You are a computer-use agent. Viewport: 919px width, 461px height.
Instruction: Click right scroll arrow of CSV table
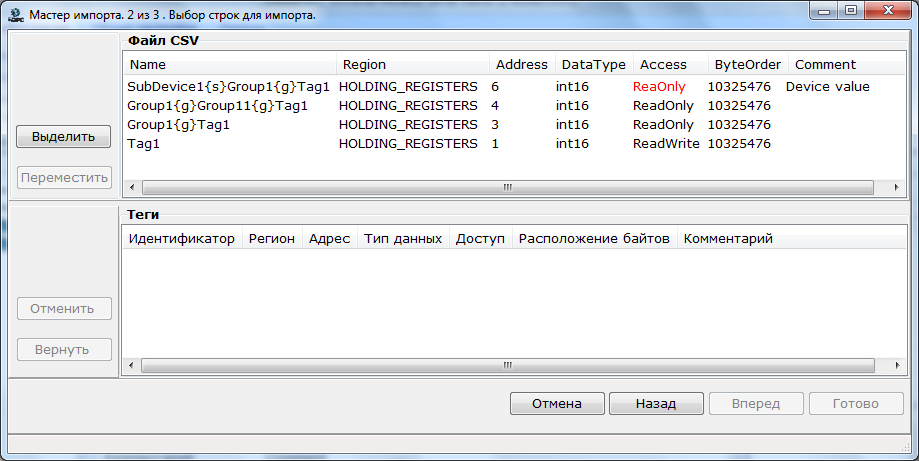pyautogui.click(x=896, y=187)
